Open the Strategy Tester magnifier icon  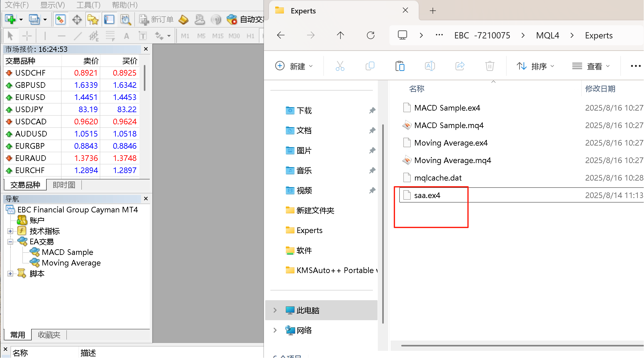tap(125, 19)
